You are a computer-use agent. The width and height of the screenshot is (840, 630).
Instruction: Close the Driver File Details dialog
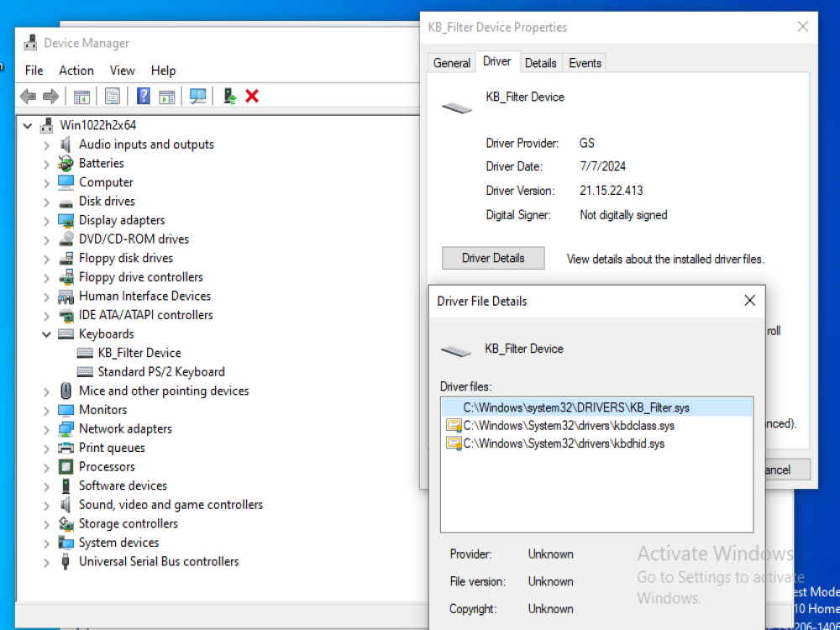click(x=749, y=301)
